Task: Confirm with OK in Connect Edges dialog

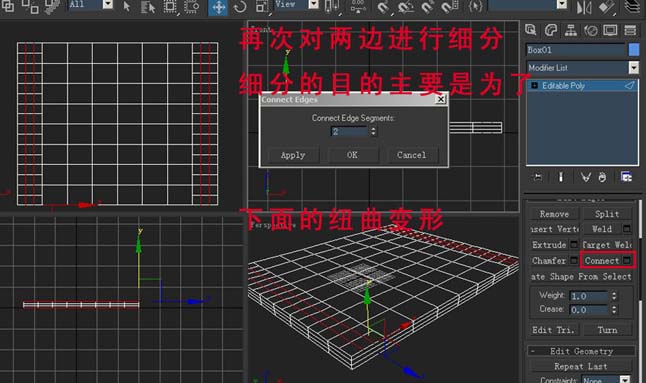Action: click(x=352, y=155)
